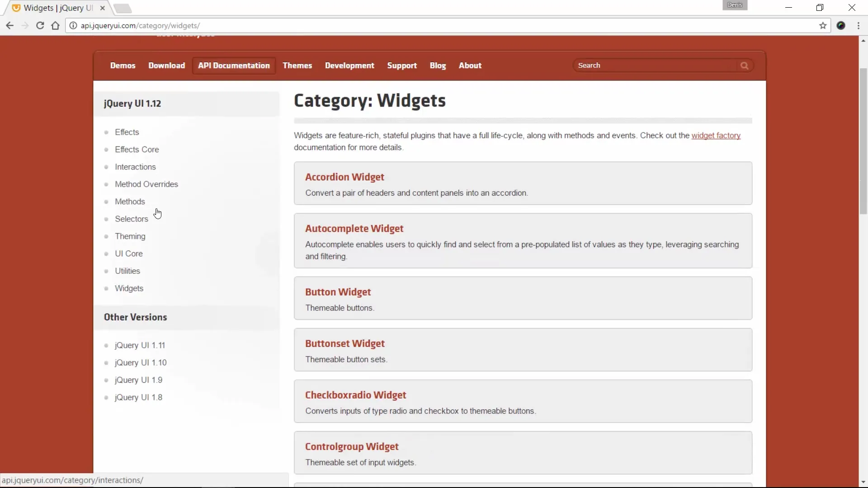Click the scrollbar up arrow

pyautogui.click(x=863, y=41)
